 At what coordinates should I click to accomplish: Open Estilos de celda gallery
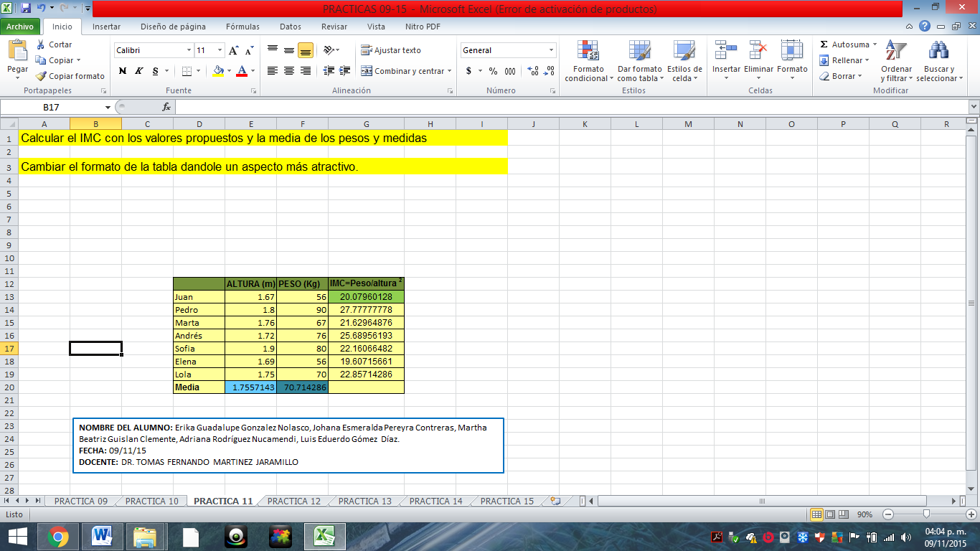tap(684, 61)
